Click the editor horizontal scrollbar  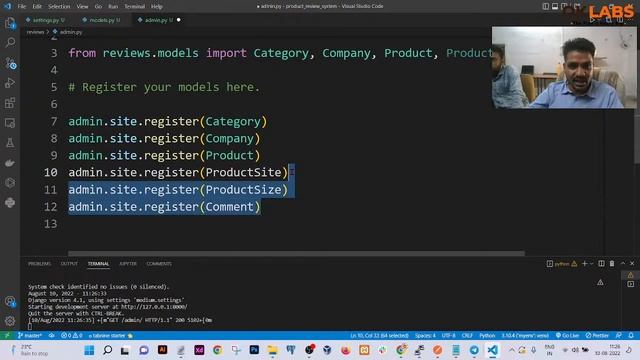click(296, 253)
